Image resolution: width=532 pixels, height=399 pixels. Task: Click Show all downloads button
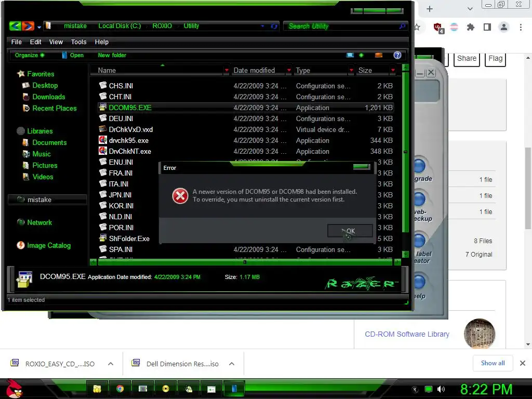pyautogui.click(x=493, y=363)
